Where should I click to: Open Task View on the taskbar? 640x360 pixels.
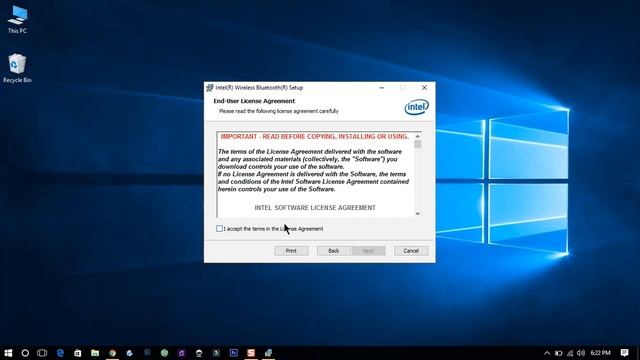click(42, 353)
